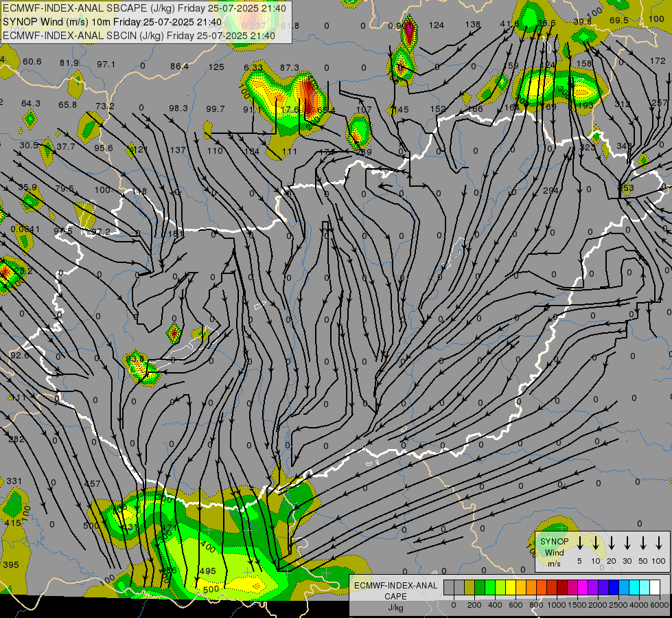672x618 pixels.
Task: Select the dark red swatch in CAPE color bar
Action: (x=562, y=588)
